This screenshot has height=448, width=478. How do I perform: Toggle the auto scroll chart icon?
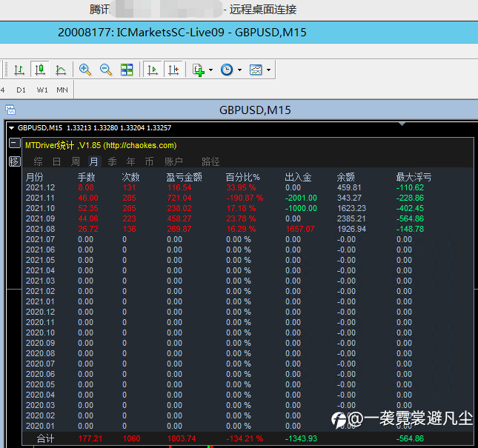153,70
